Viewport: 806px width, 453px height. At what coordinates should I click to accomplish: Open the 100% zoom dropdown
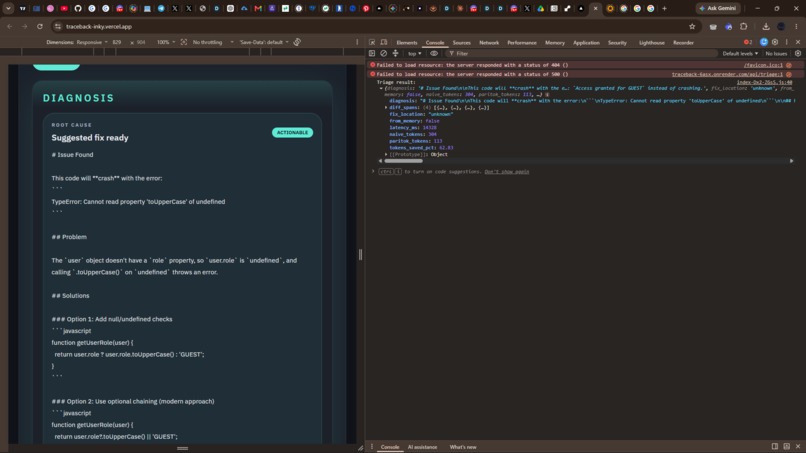coord(166,42)
